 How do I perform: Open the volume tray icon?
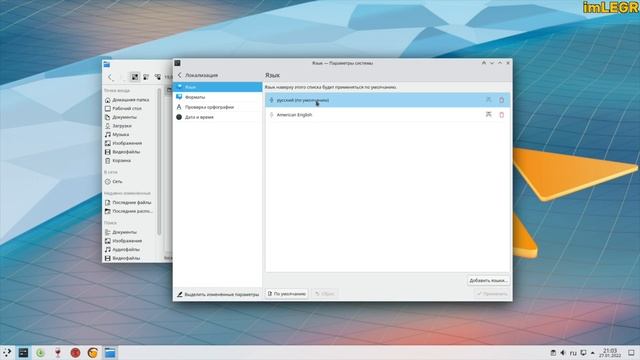[562, 353]
